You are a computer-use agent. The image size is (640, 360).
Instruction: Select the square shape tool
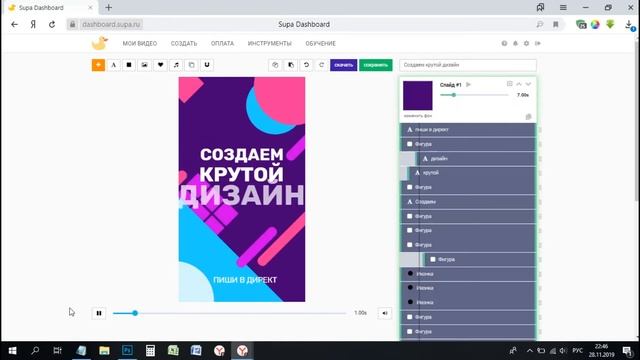[129, 65]
